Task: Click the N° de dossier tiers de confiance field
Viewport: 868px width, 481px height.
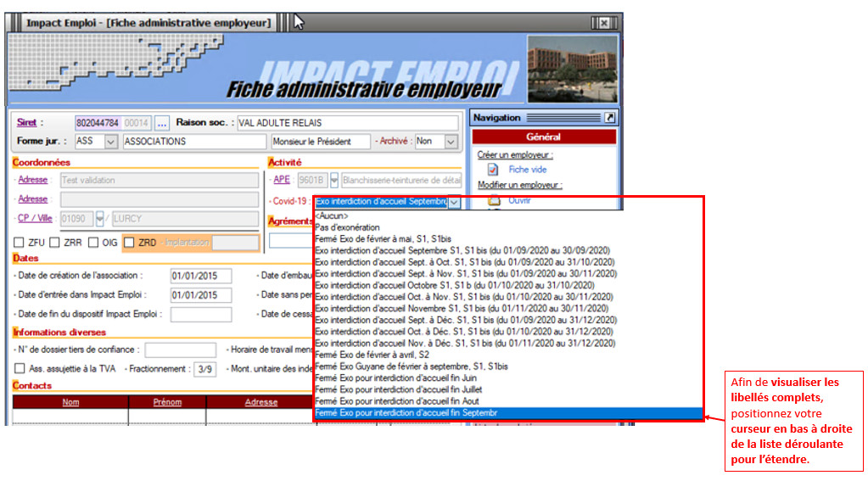Action: pyautogui.click(x=181, y=350)
